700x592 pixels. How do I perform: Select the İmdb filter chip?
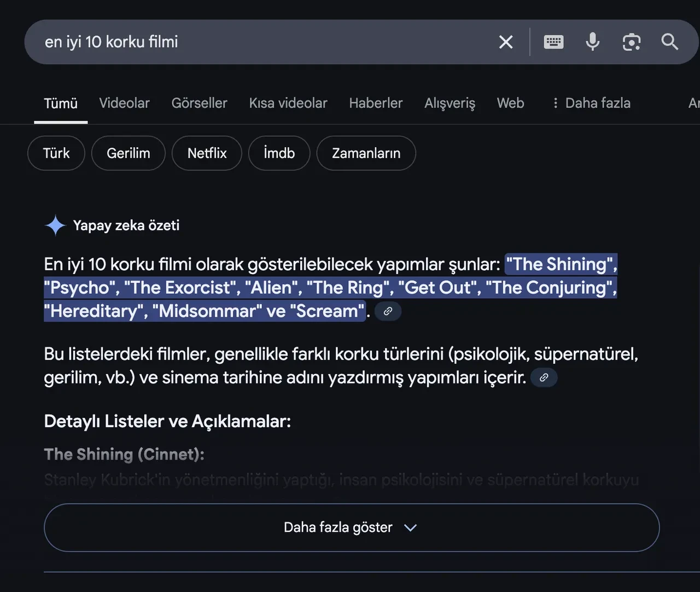(279, 153)
